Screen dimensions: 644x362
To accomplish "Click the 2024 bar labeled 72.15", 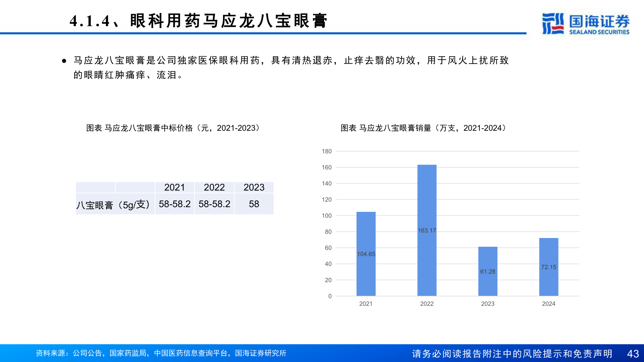I will (x=548, y=267).
